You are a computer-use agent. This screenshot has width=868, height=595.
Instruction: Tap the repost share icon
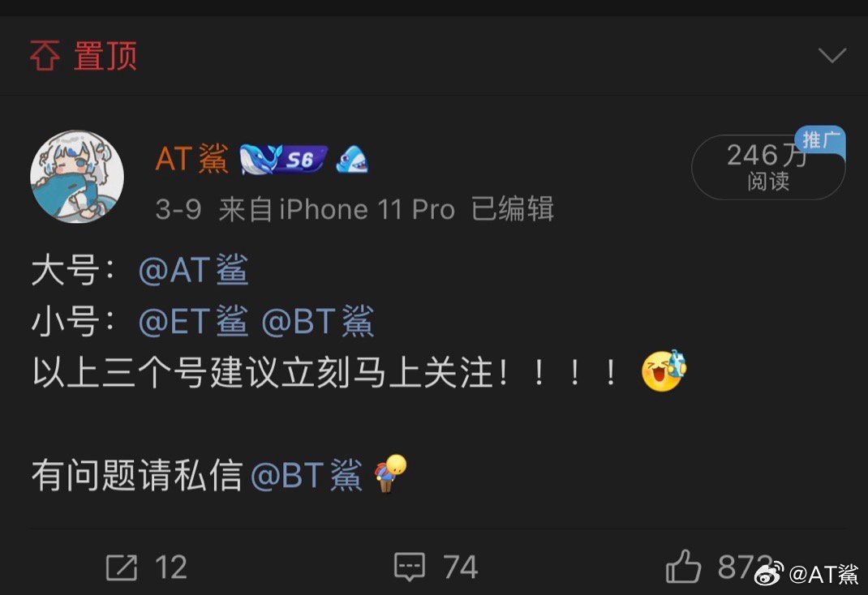[x=121, y=567]
